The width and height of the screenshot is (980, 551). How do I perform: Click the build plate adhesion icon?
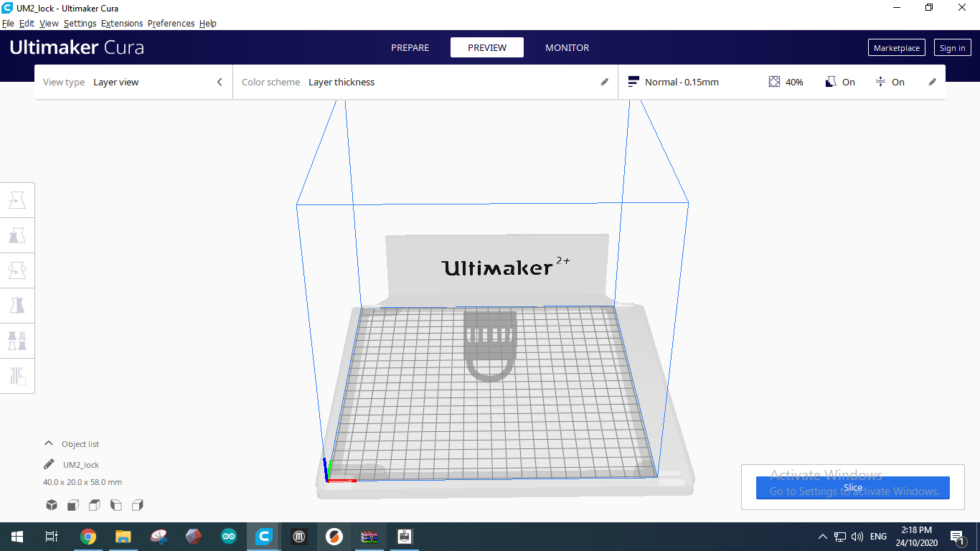point(880,82)
